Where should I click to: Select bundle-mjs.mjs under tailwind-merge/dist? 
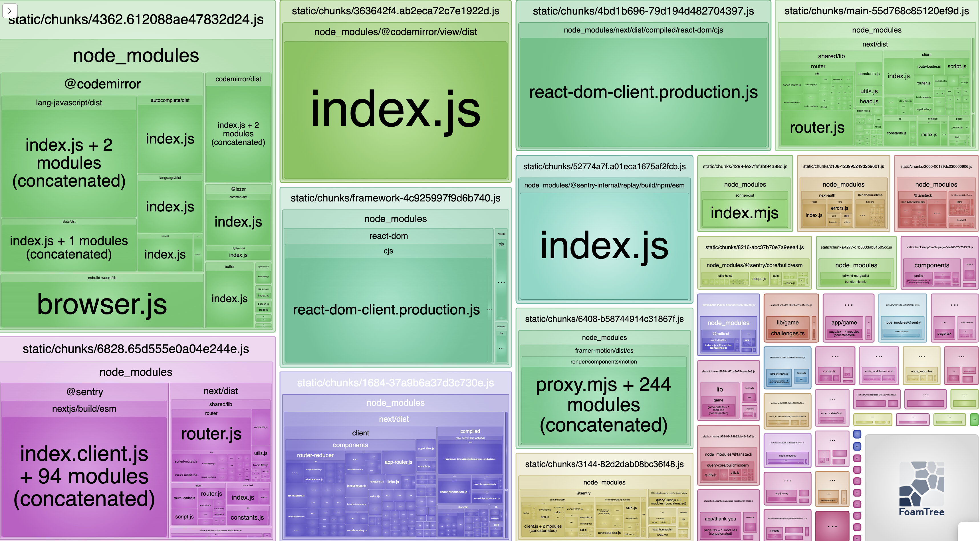(855, 282)
